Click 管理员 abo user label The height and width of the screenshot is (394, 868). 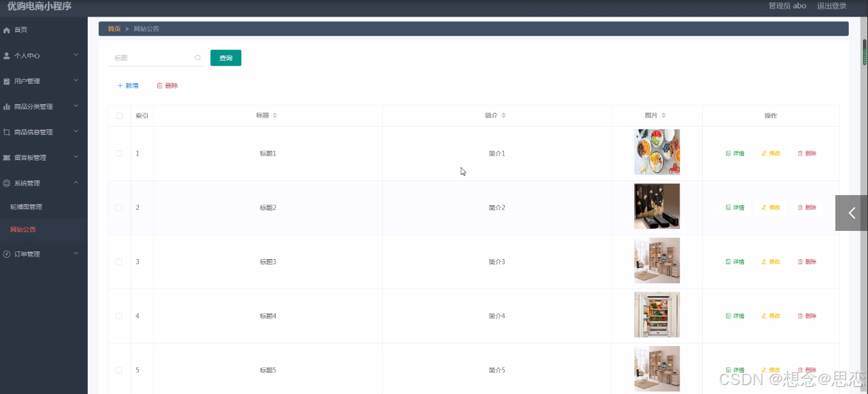tap(787, 6)
